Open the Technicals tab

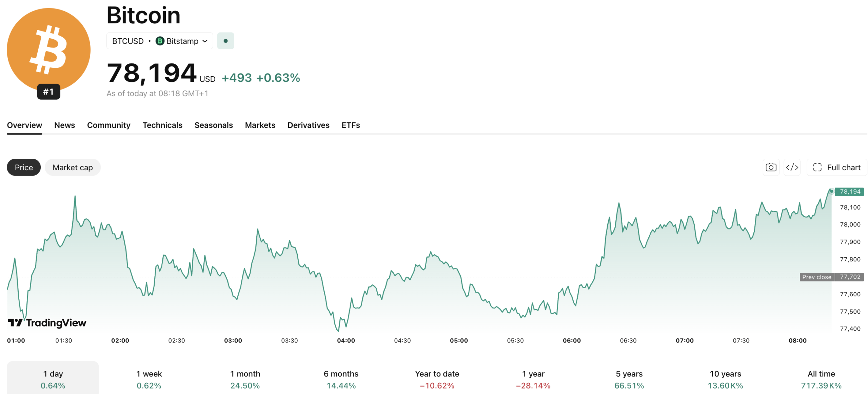[x=162, y=125]
